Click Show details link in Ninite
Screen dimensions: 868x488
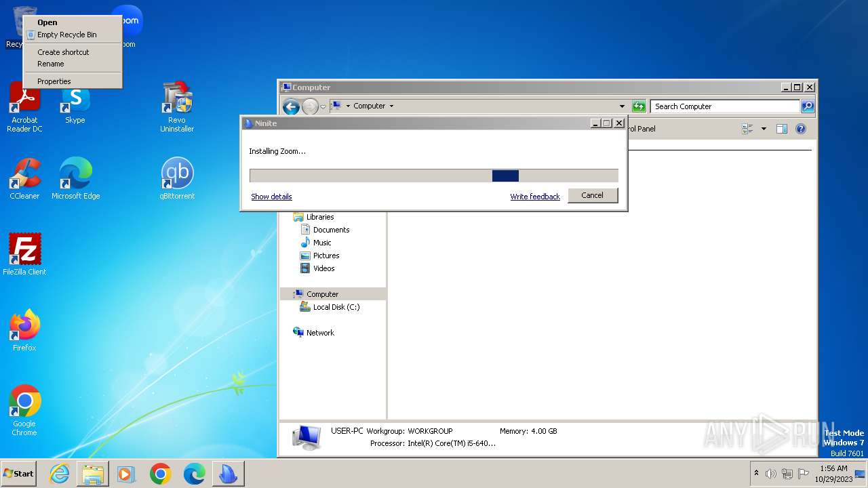[x=271, y=197]
